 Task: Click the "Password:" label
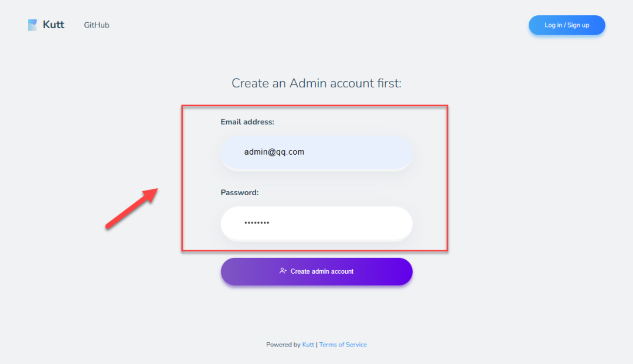(240, 192)
